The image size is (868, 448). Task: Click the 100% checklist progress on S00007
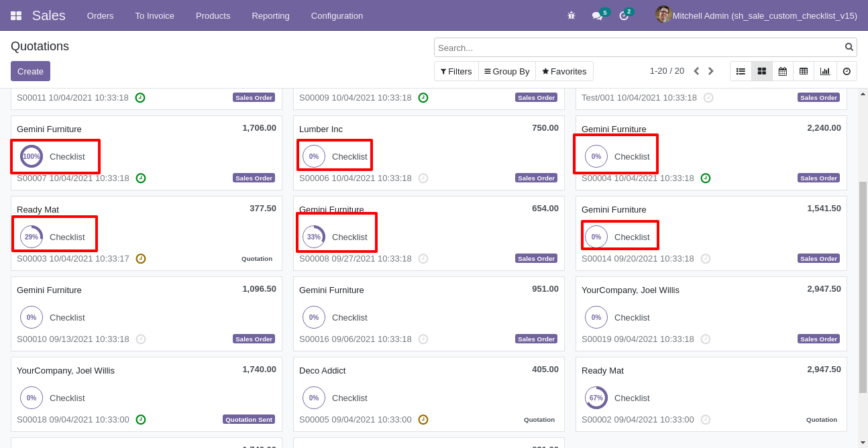coord(32,156)
